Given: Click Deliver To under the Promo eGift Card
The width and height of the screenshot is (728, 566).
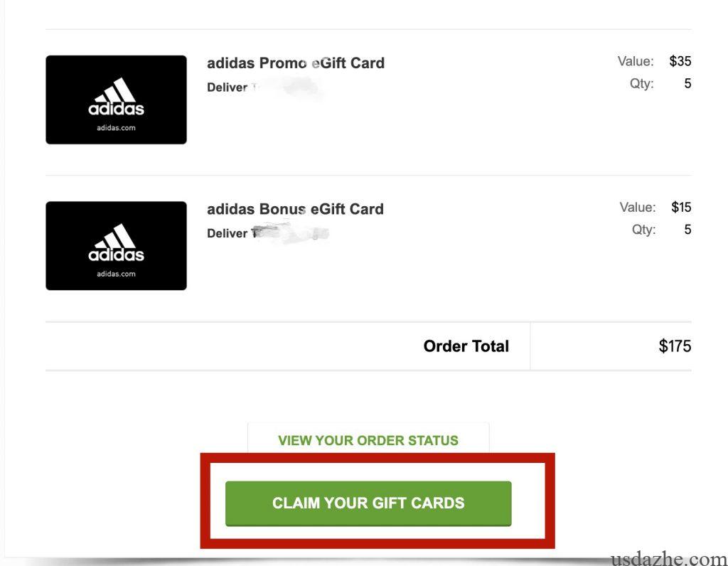Looking at the screenshot, I should pyautogui.click(x=227, y=87).
